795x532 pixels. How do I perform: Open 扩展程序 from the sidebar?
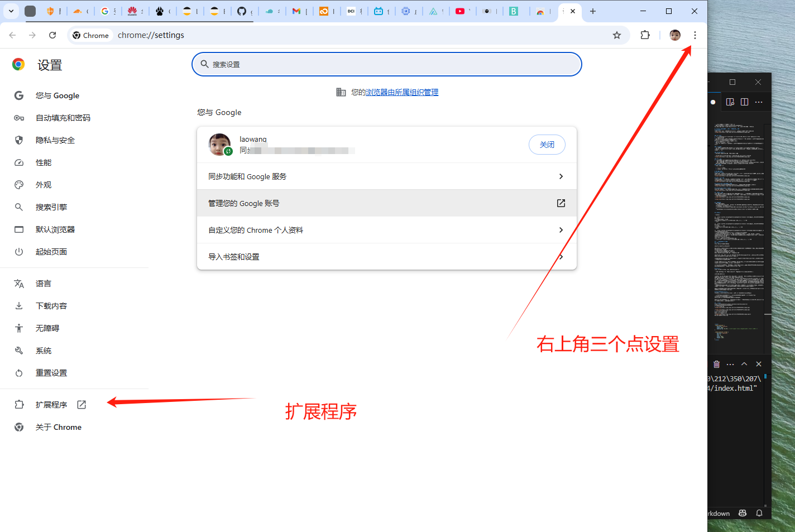[x=51, y=405]
